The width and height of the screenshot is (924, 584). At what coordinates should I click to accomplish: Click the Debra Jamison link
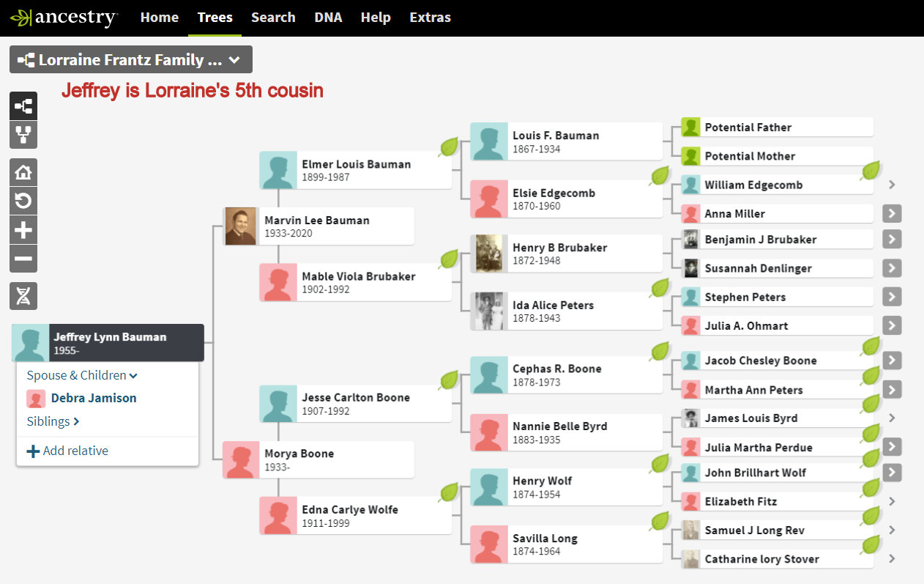93,398
